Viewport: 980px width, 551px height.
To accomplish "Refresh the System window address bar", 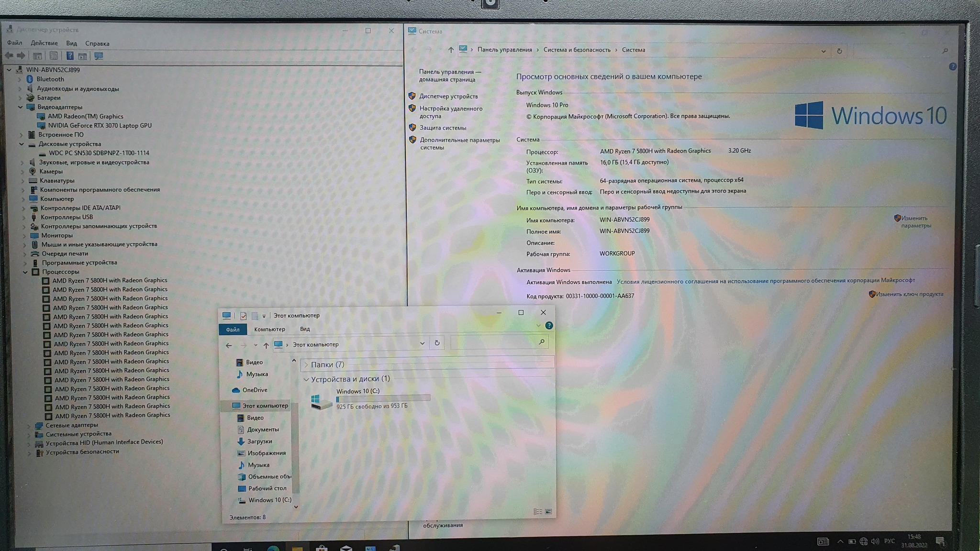I will (x=839, y=51).
